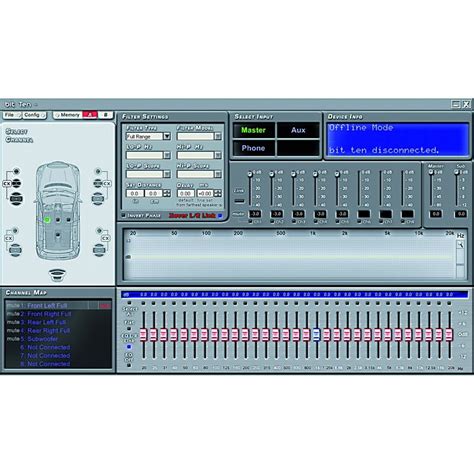Screen dimensions: 474x474
Task: Select the front left midrange speaker
Action: coord(17,183)
